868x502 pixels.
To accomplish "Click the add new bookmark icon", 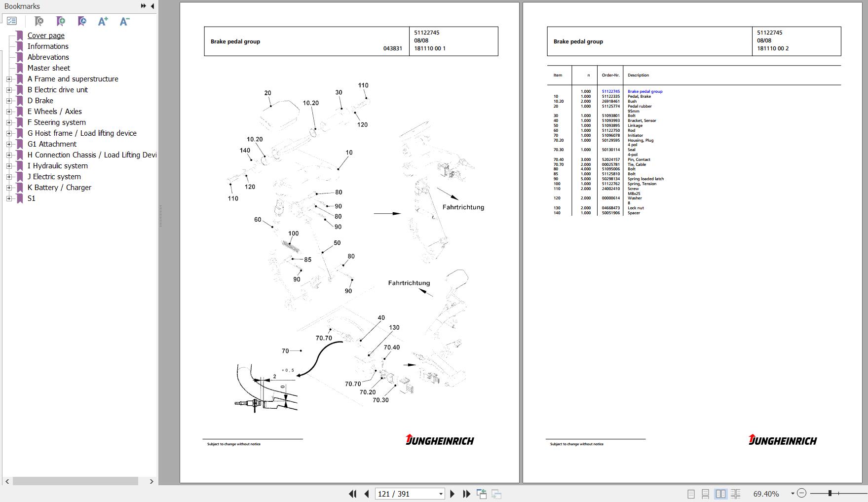I will click(x=61, y=21).
